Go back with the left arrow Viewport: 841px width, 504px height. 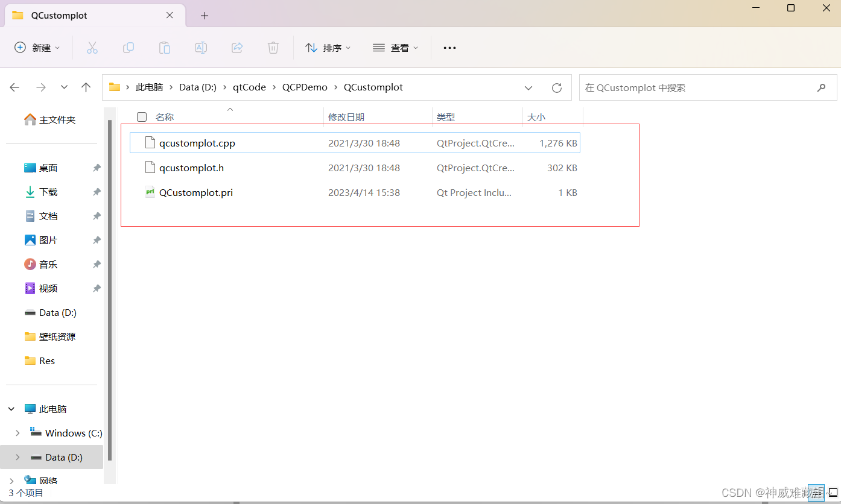click(x=15, y=87)
